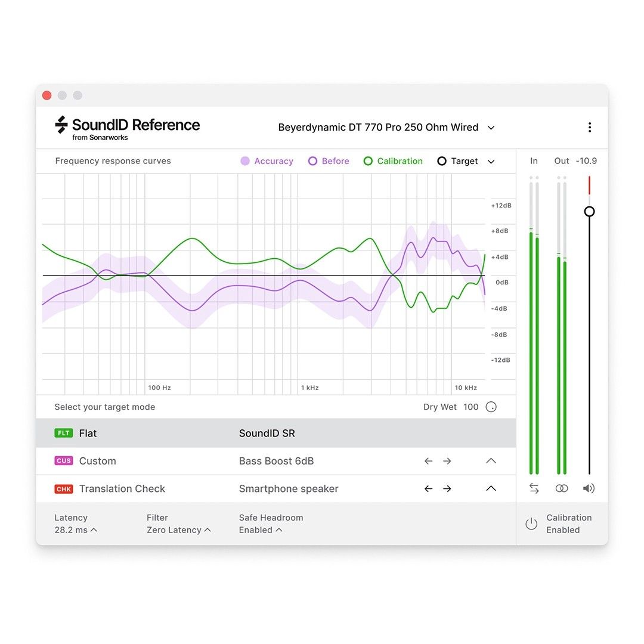Open the three-dot menu
The image size is (644, 644).
590,127
